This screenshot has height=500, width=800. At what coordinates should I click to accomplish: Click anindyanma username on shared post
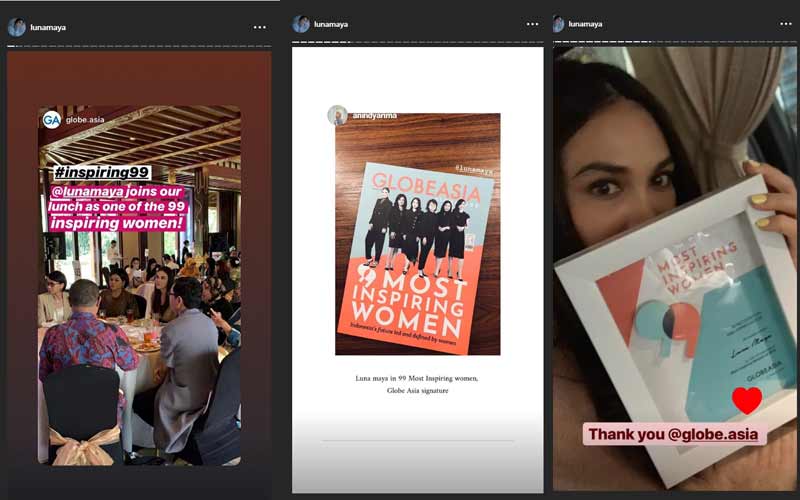[x=374, y=116]
